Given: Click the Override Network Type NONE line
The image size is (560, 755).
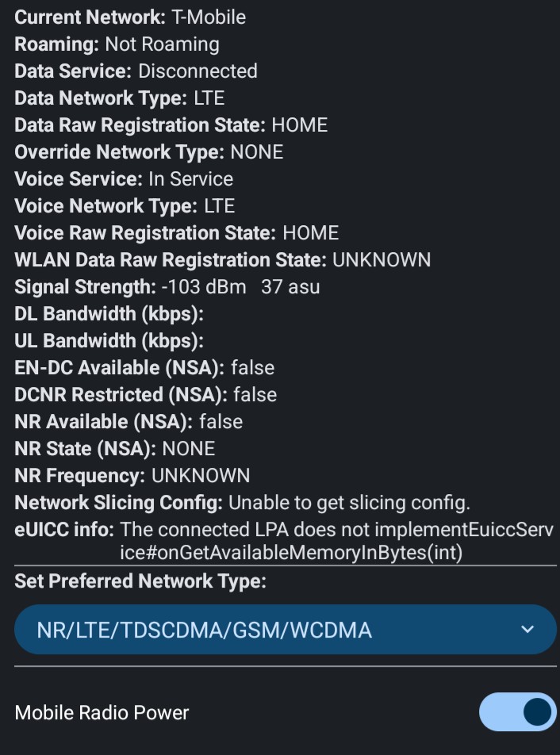Looking at the screenshot, I should pyautogui.click(x=148, y=151).
